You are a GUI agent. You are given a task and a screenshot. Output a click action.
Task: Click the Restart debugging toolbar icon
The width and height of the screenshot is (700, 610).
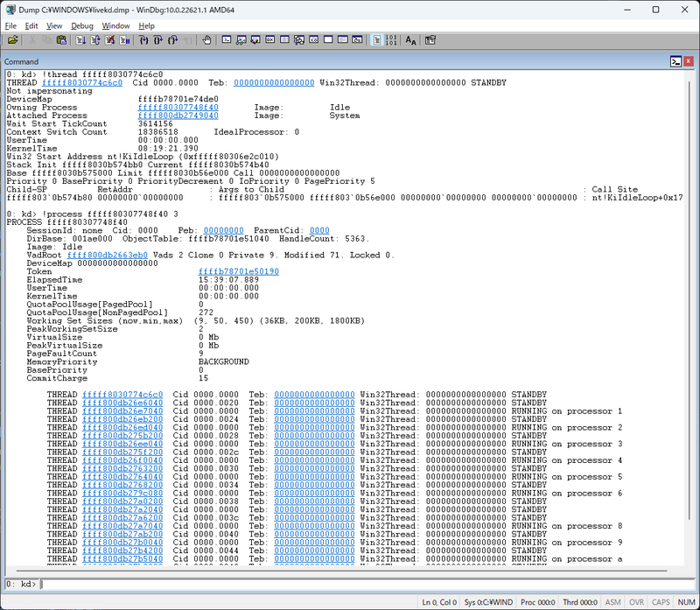95,40
